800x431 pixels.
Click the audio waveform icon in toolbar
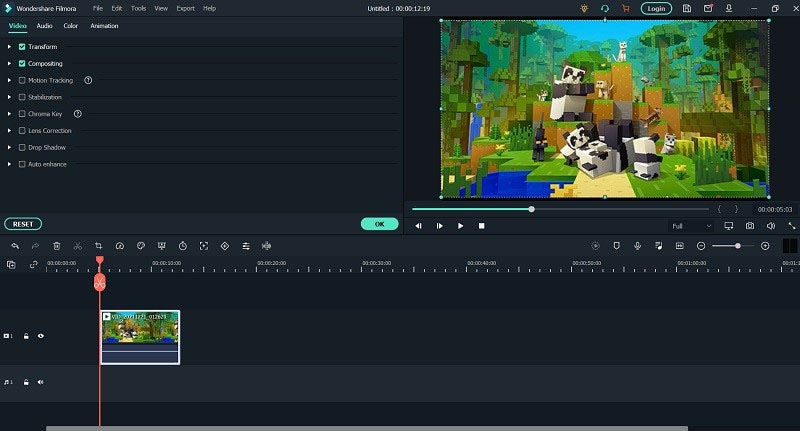pos(266,246)
